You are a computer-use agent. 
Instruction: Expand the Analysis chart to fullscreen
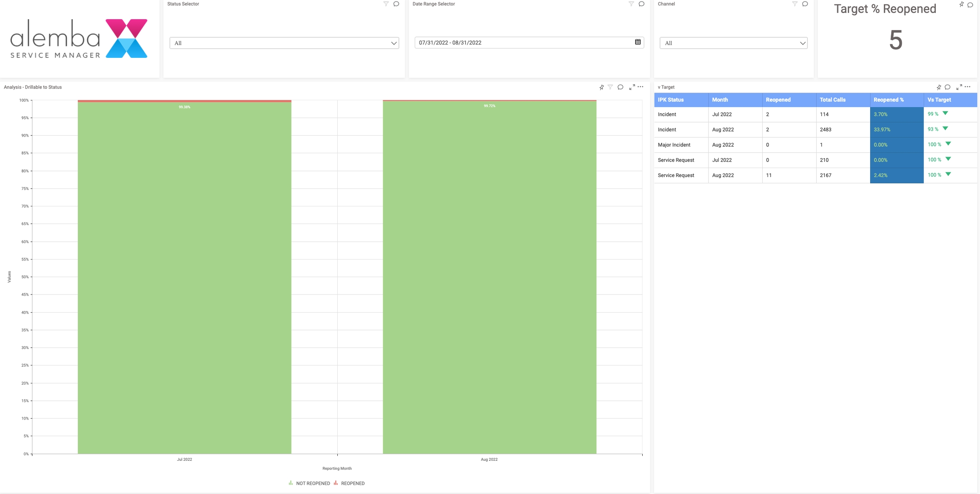632,87
